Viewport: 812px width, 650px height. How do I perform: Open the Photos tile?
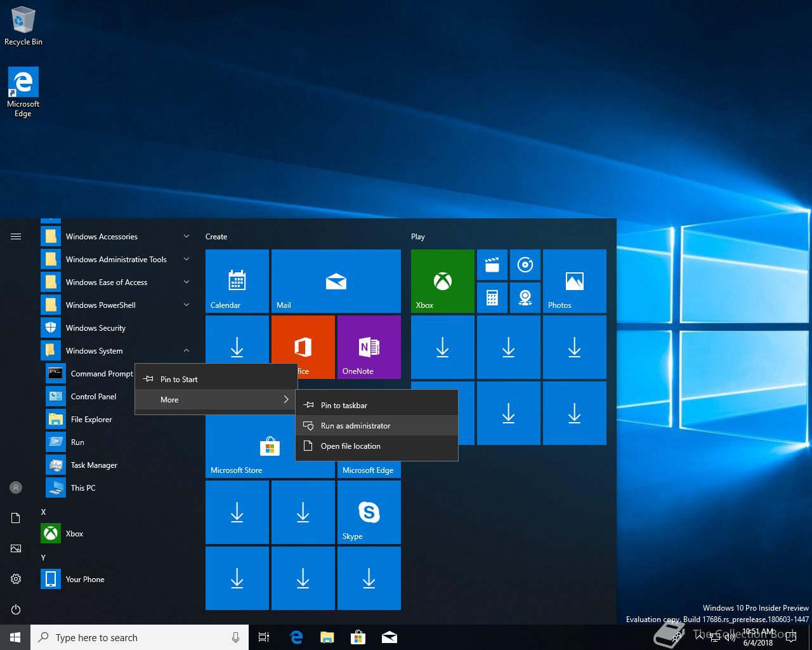click(575, 281)
